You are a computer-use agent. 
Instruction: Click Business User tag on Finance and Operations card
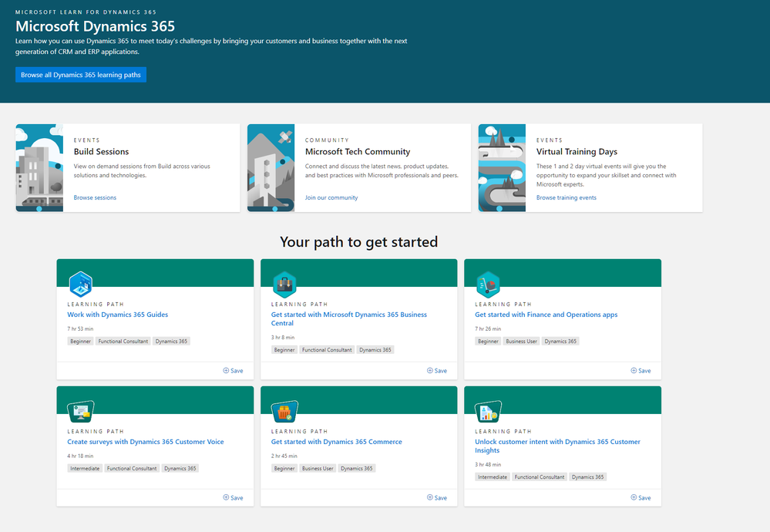pyautogui.click(x=521, y=341)
